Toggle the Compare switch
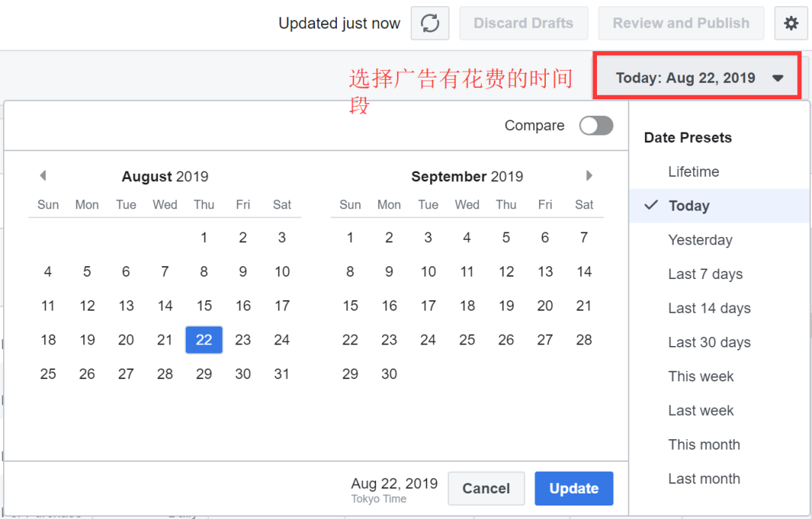Screen dimensions: 812x519 [595, 126]
